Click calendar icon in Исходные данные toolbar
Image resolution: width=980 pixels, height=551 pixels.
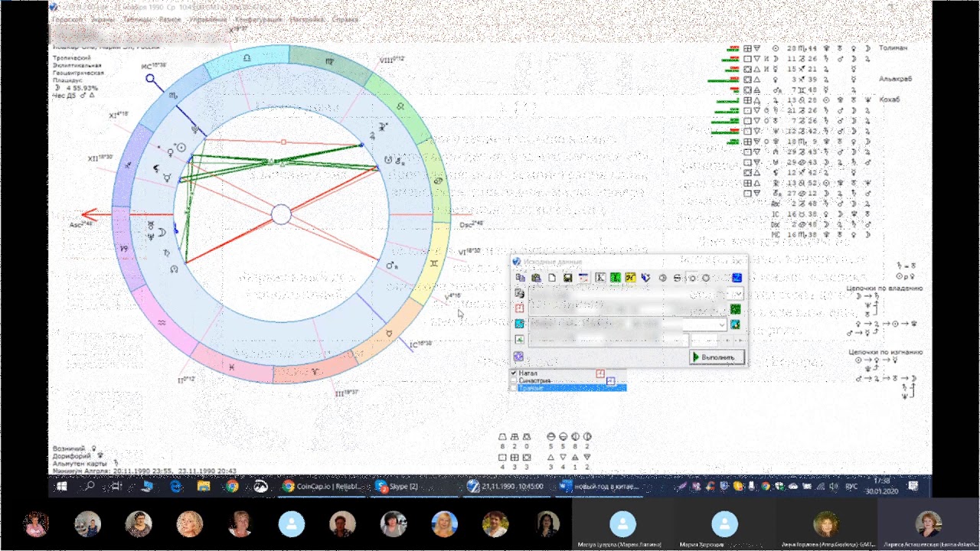click(583, 278)
